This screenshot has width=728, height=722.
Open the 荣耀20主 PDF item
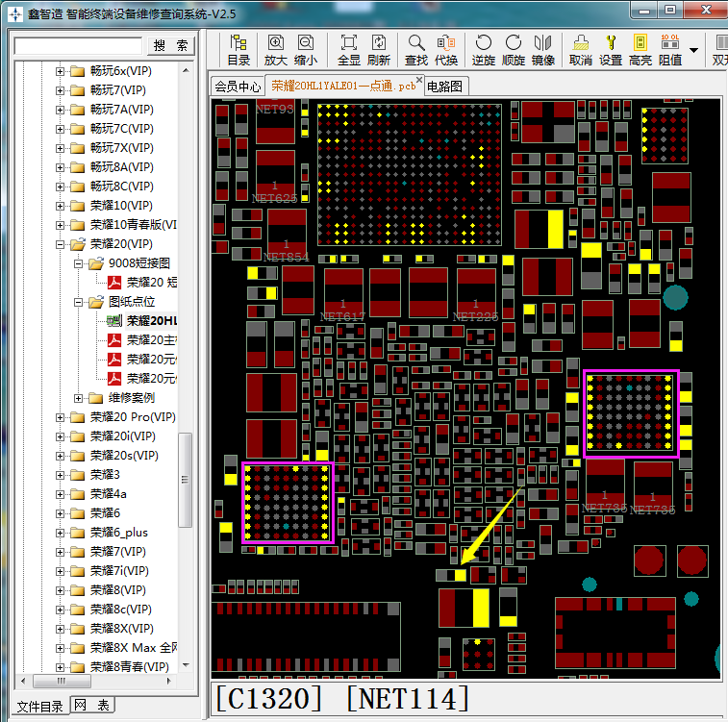click(151, 340)
